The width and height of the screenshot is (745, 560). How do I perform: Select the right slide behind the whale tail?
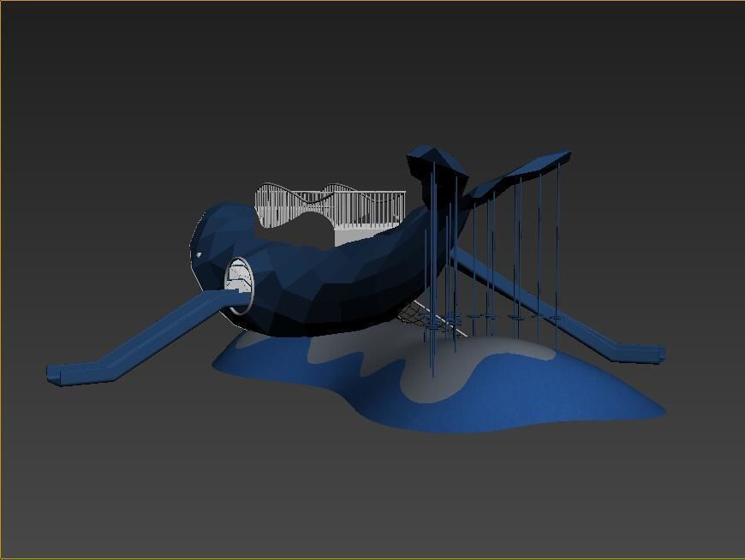[558, 307]
